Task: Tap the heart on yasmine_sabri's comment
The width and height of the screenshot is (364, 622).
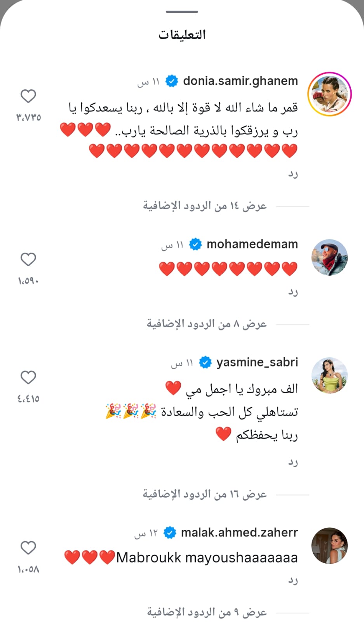Action: coord(28,377)
